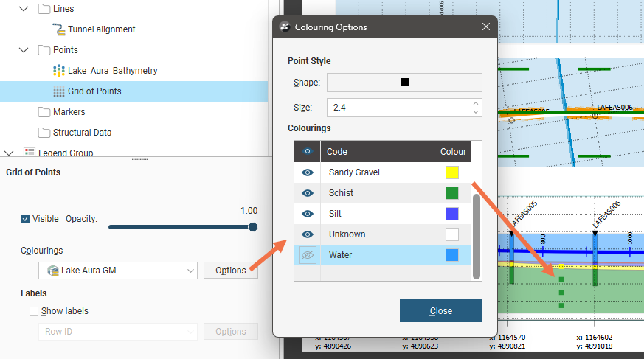Select Grid of Points in the tree
This screenshot has width=644, height=359.
coord(94,91)
